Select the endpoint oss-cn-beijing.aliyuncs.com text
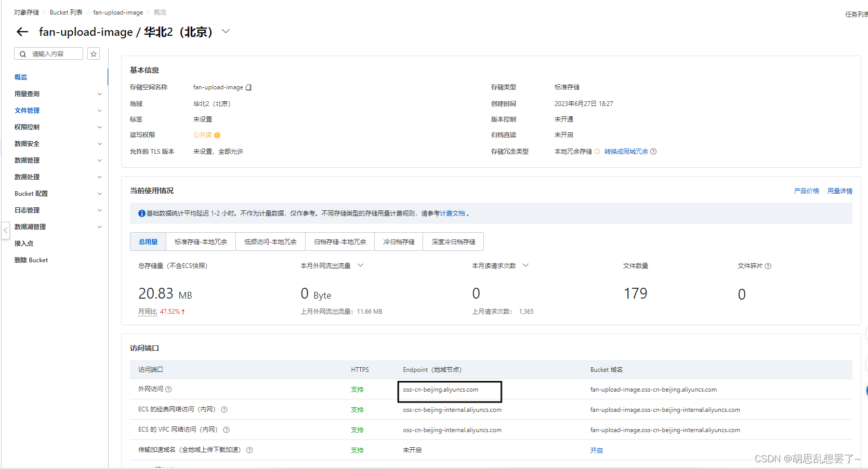The width and height of the screenshot is (868, 469). point(440,390)
